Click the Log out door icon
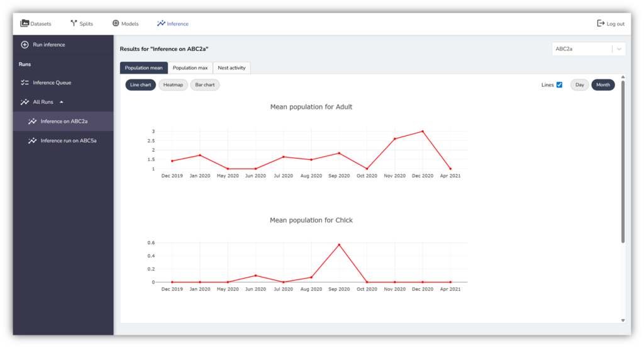This screenshot has height=348, width=644. (x=601, y=23)
